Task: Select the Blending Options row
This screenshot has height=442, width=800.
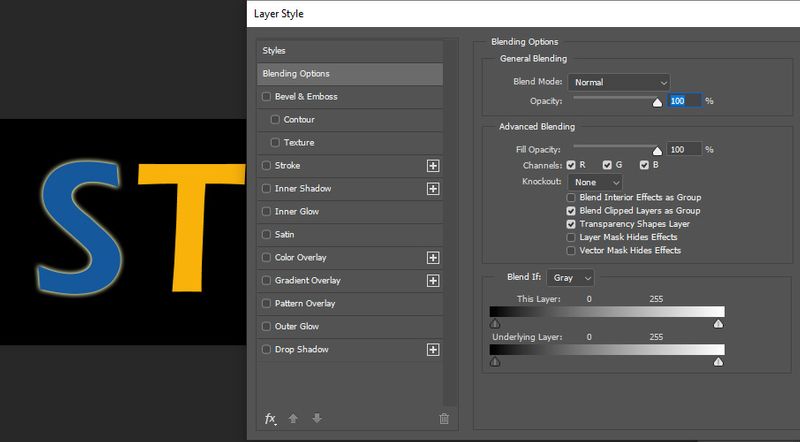Action: [x=350, y=73]
